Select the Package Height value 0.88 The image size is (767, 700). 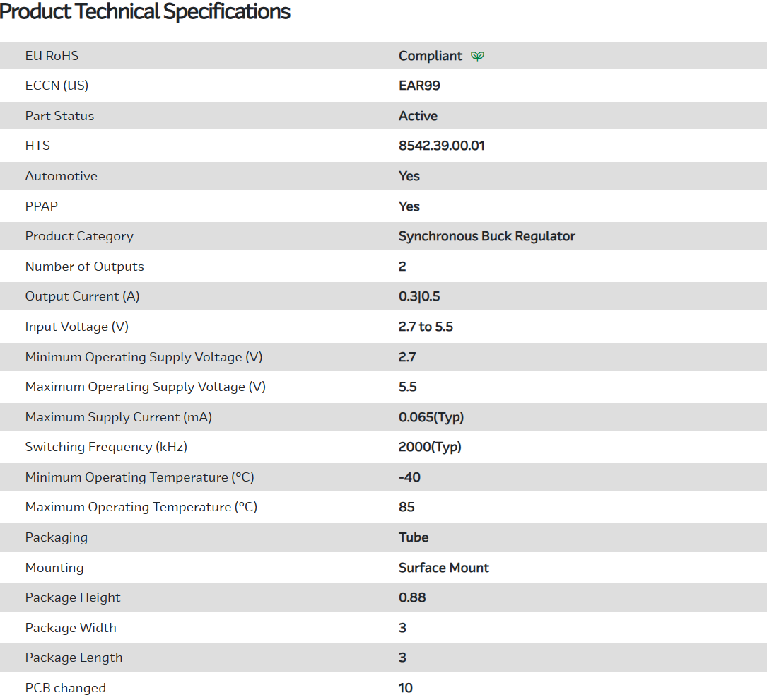point(412,597)
